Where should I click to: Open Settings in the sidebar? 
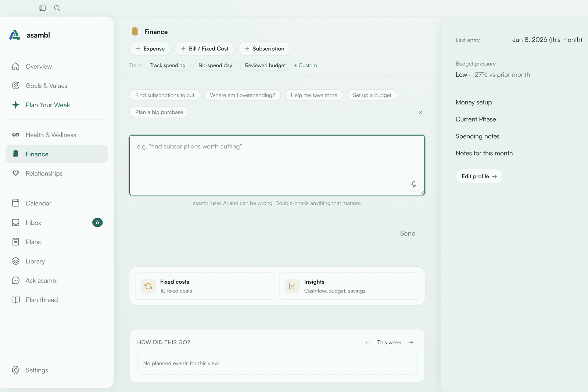[57, 370]
